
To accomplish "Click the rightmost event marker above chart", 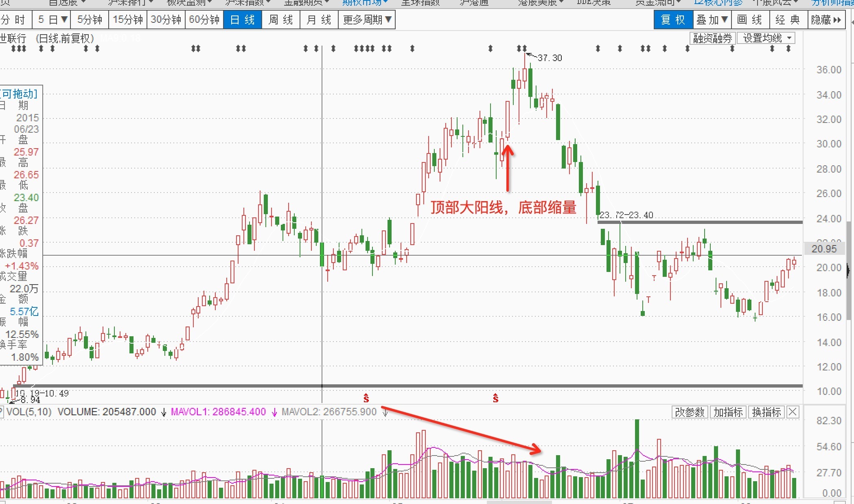I will click(788, 49).
